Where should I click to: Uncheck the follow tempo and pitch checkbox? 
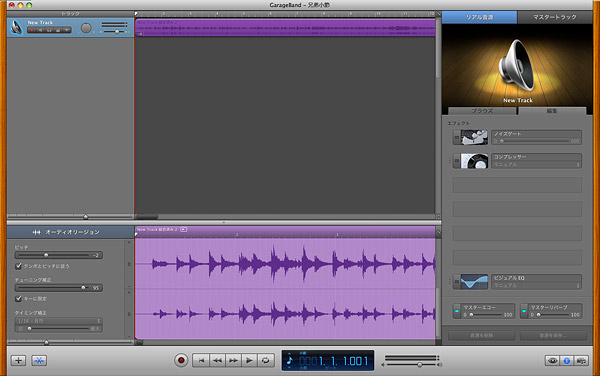(18, 266)
